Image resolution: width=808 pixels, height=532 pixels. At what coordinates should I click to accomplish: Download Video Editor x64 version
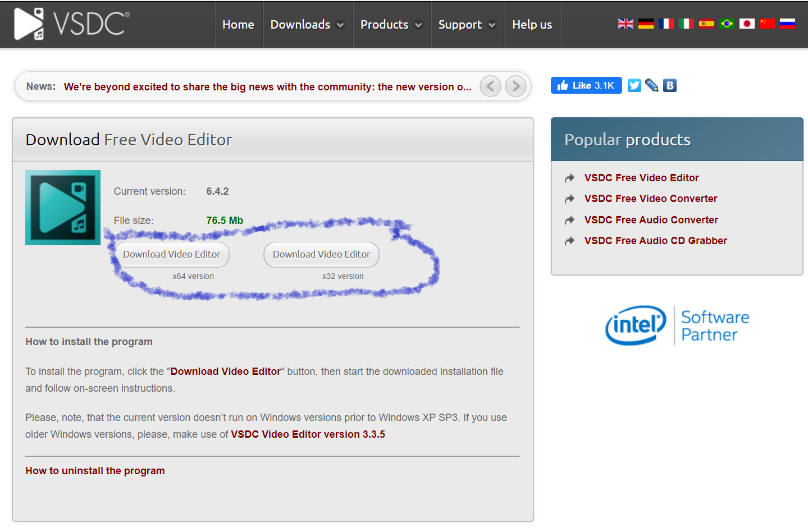[172, 255]
